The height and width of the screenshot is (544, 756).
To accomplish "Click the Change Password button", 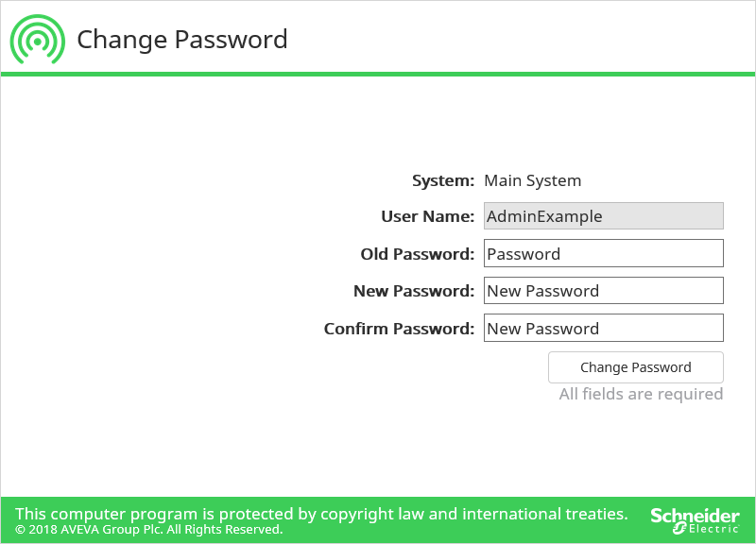I will [636, 367].
